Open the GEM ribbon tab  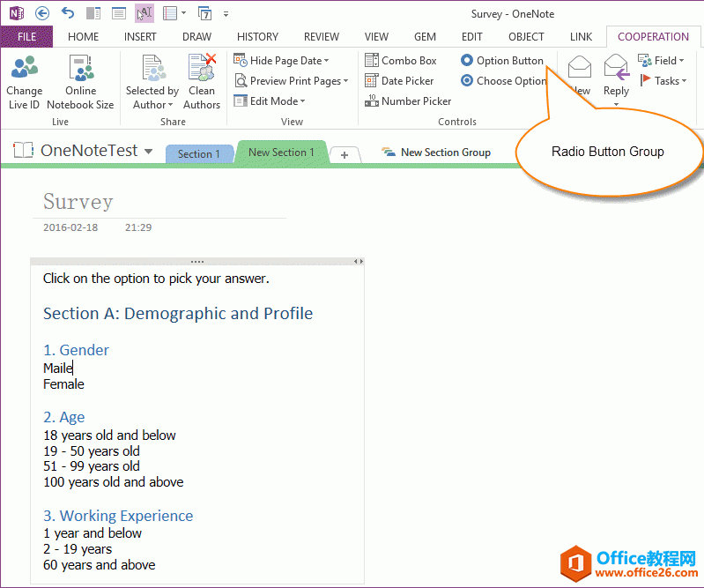point(425,36)
